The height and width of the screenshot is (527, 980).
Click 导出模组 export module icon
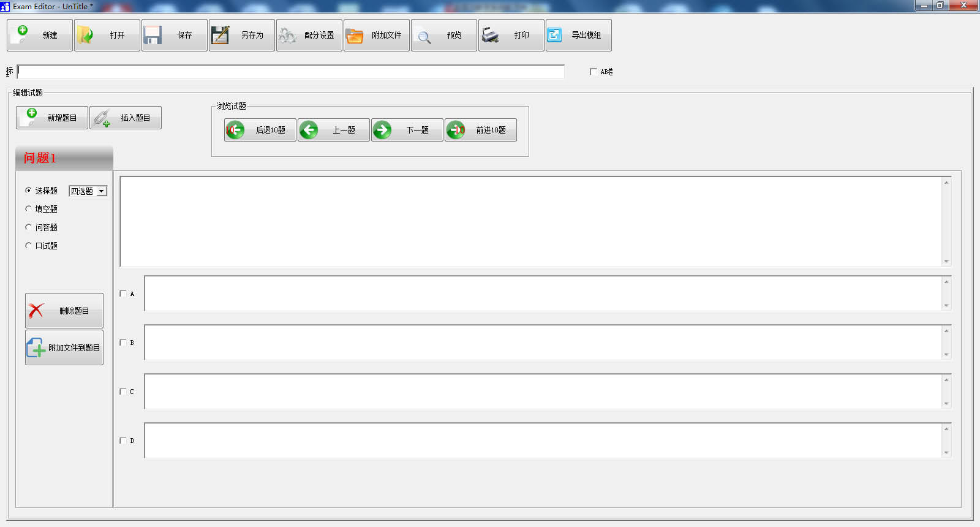tap(555, 35)
